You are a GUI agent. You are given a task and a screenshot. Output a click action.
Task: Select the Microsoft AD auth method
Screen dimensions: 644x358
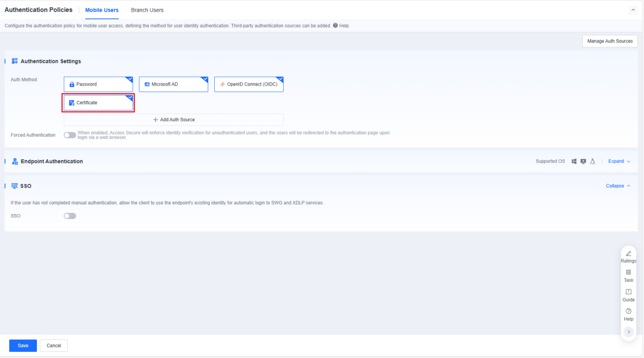coord(174,84)
